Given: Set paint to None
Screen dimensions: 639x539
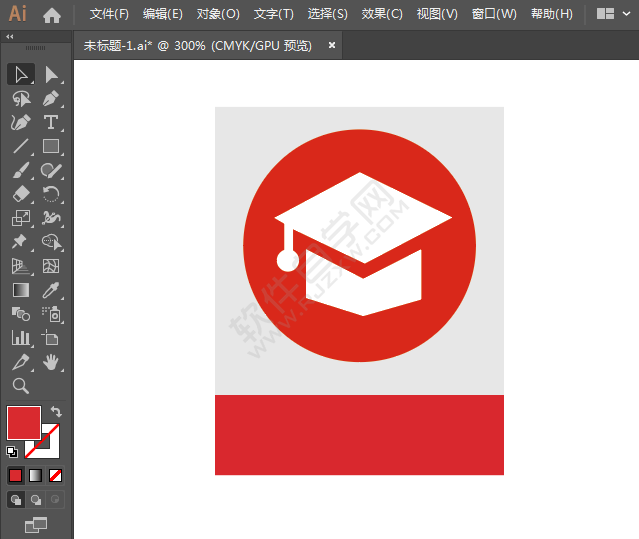Looking at the screenshot, I should point(56,475).
